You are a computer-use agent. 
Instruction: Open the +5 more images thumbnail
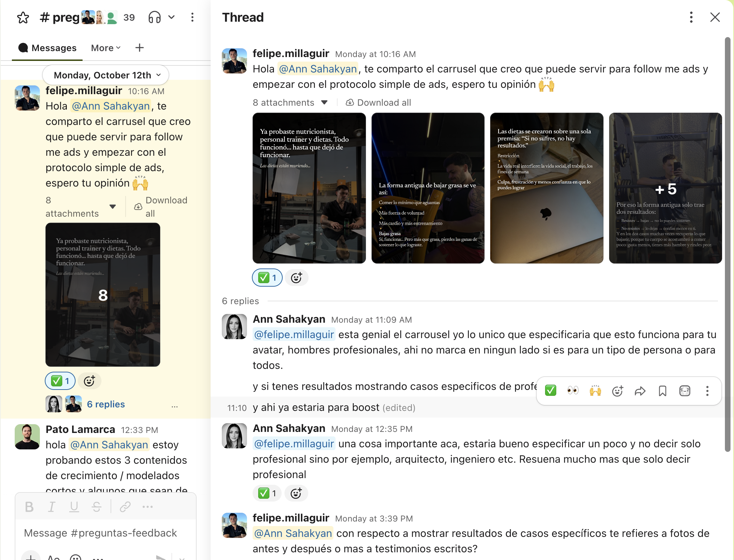pos(665,188)
